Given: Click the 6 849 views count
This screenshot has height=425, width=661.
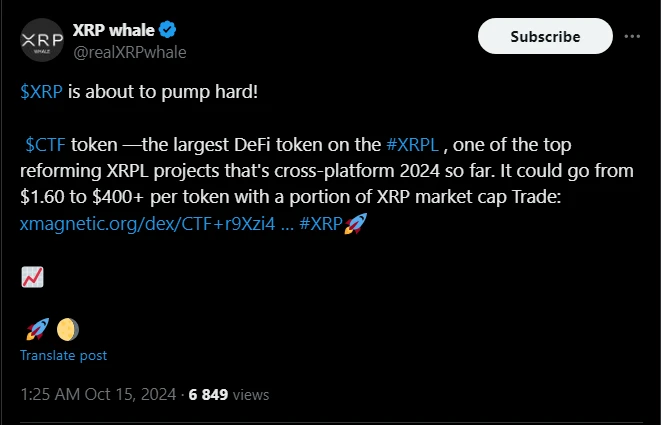Looking at the screenshot, I should (229, 395).
